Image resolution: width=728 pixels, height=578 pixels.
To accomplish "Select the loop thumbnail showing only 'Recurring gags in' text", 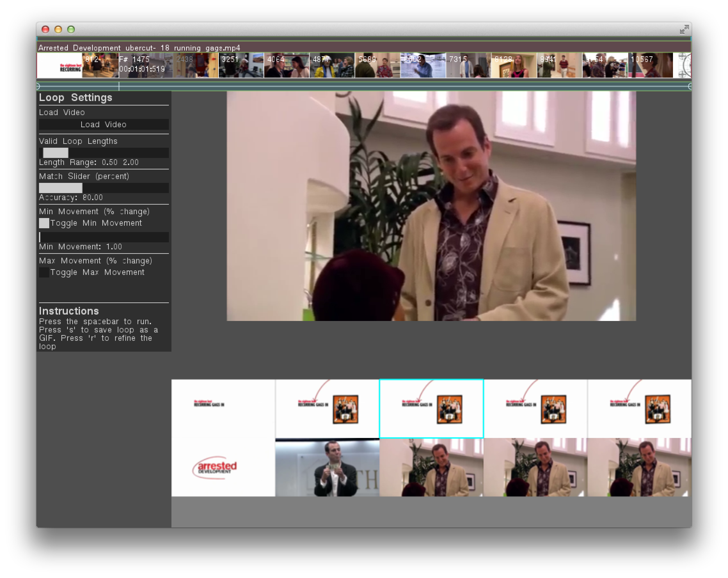I will click(223, 409).
